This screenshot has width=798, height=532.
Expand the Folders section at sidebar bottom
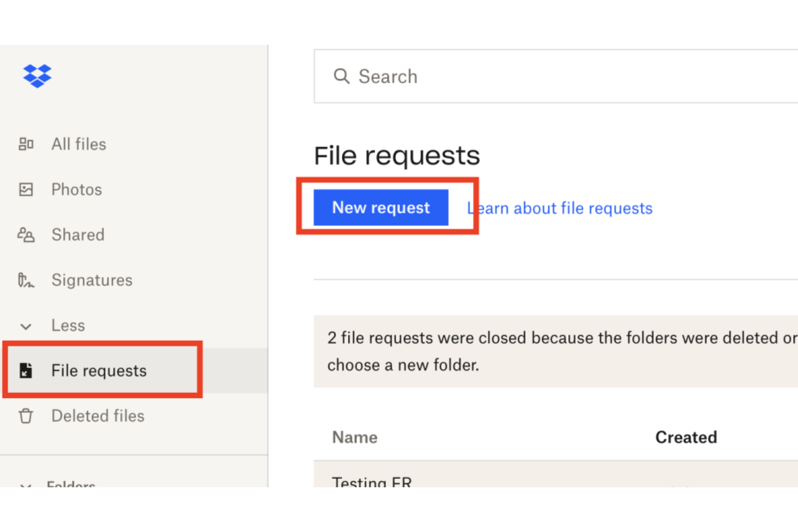[24, 485]
